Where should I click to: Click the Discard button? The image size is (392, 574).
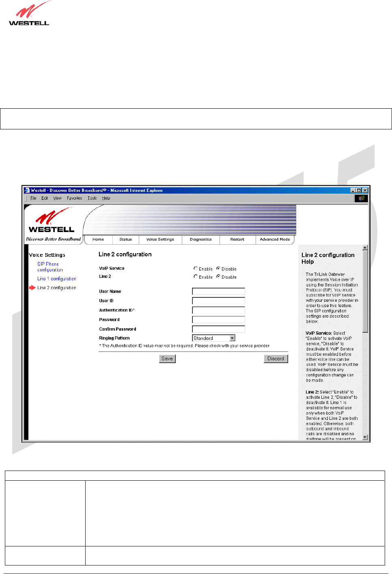(x=276, y=359)
